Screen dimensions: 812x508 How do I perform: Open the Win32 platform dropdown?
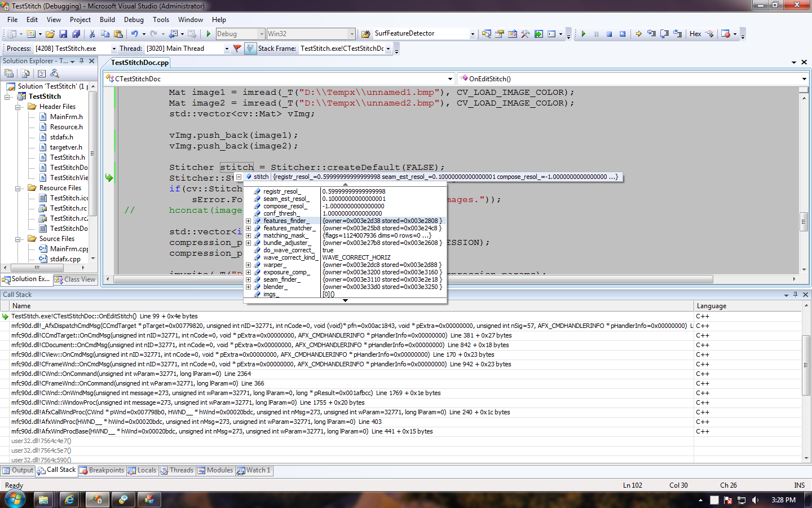(352, 34)
